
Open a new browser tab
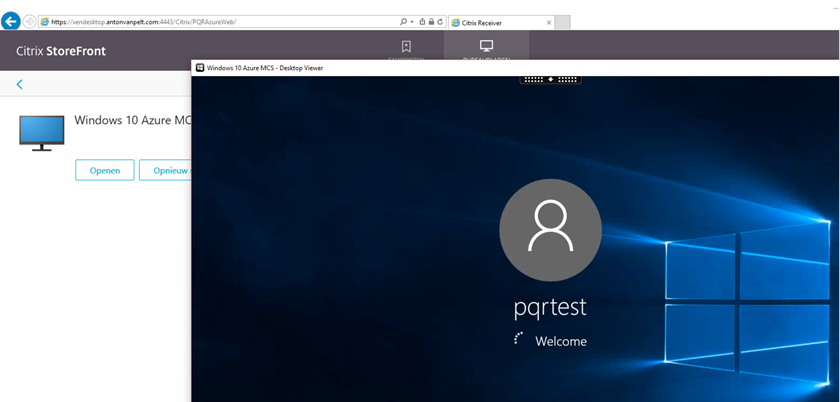point(562,23)
